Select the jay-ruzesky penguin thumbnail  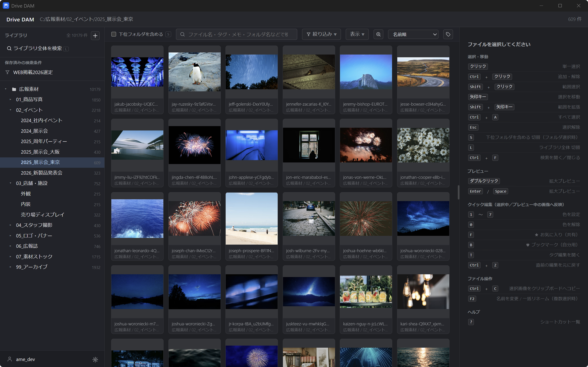coord(195,72)
